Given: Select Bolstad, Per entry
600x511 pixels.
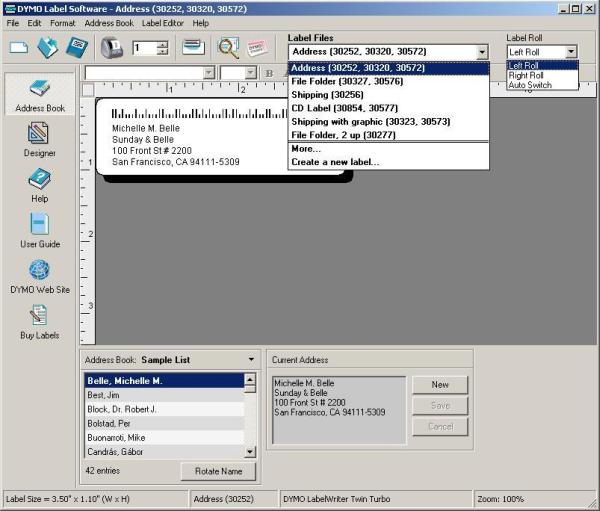Looking at the screenshot, I should point(164,423).
